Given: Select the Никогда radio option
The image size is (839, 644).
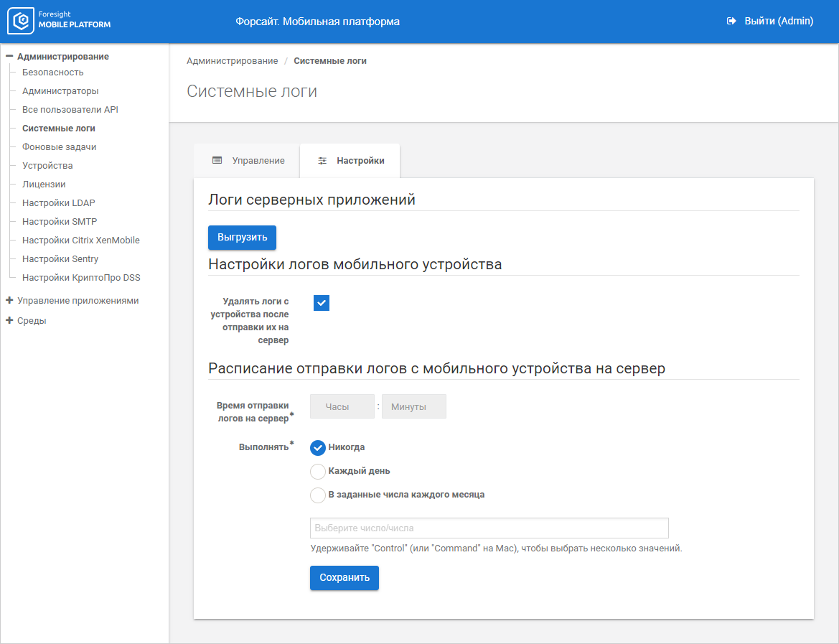Looking at the screenshot, I should (318, 448).
